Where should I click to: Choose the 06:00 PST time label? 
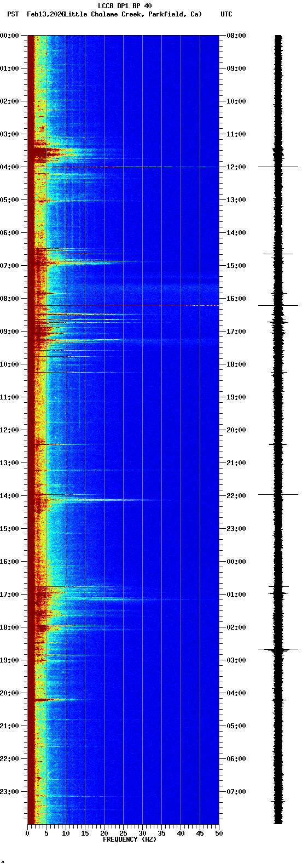point(9,233)
